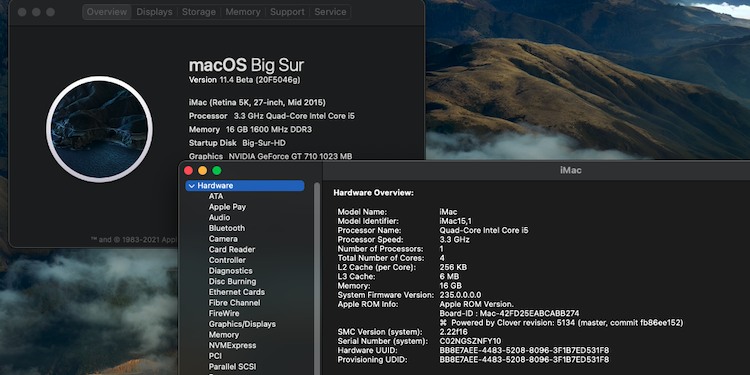Click the iMac title of System Information window

[x=571, y=170]
